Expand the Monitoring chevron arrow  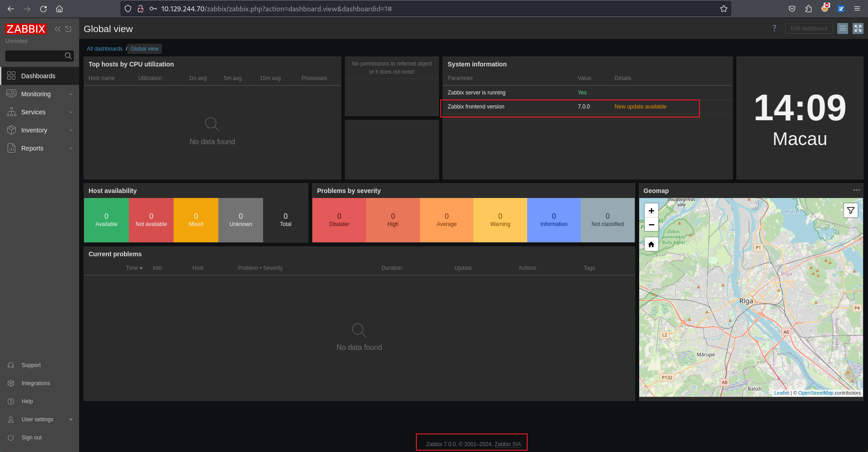[x=71, y=94]
